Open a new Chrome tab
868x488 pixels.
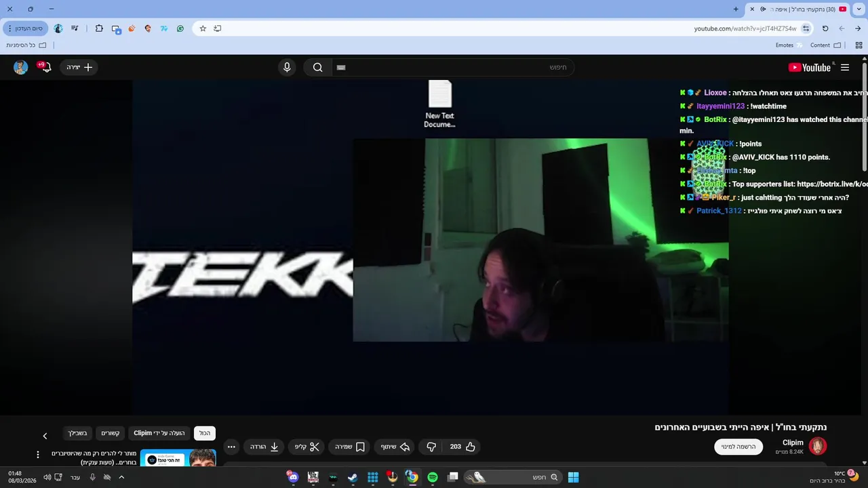click(736, 9)
